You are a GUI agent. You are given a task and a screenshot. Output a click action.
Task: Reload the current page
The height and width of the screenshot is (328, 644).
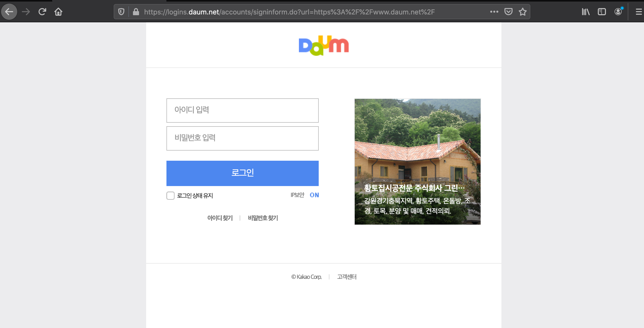click(x=42, y=11)
